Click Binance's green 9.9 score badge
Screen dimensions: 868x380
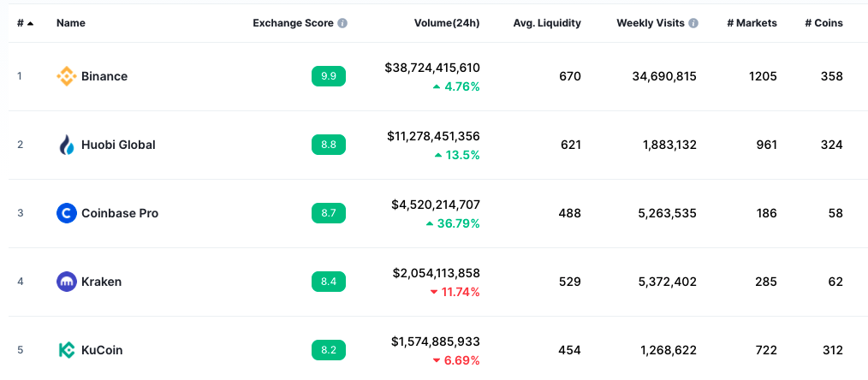[328, 76]
